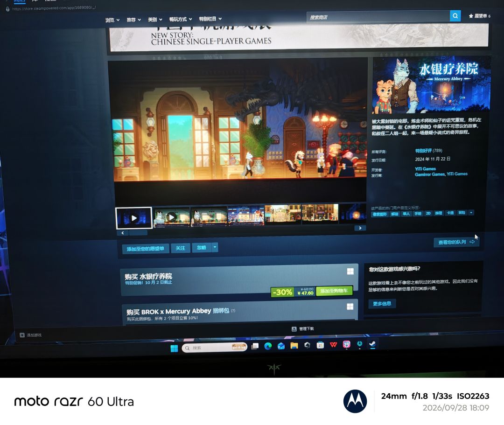504x425 pixels.
Task: Play the first trailer thumbnail
Action: coord(134,218)
